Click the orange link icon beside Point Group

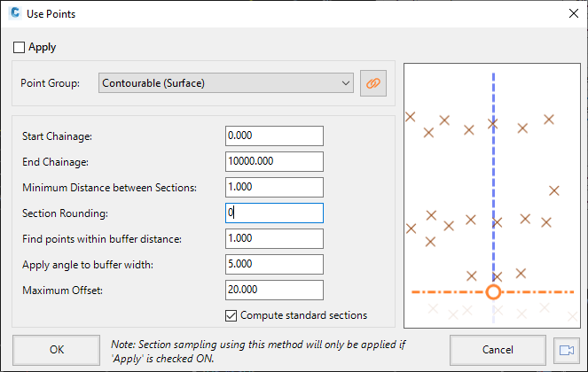coord(373,83)
